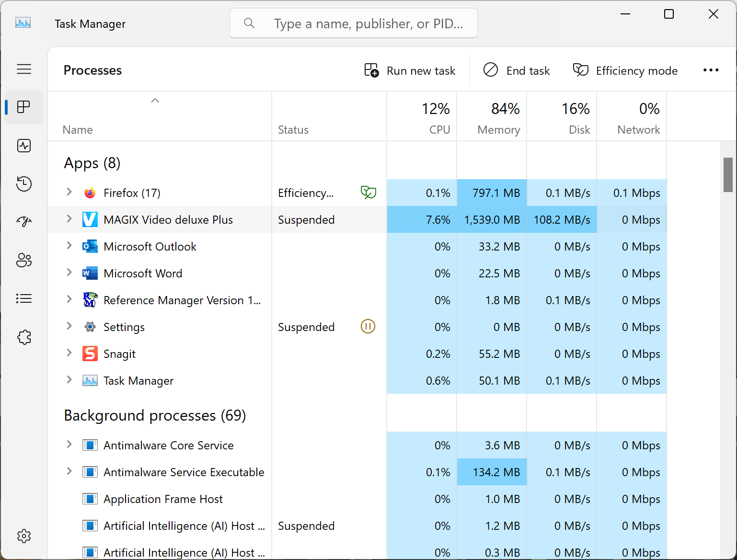Open the Performance sidebar page
737x560 pixels.
tap(24, 146)
